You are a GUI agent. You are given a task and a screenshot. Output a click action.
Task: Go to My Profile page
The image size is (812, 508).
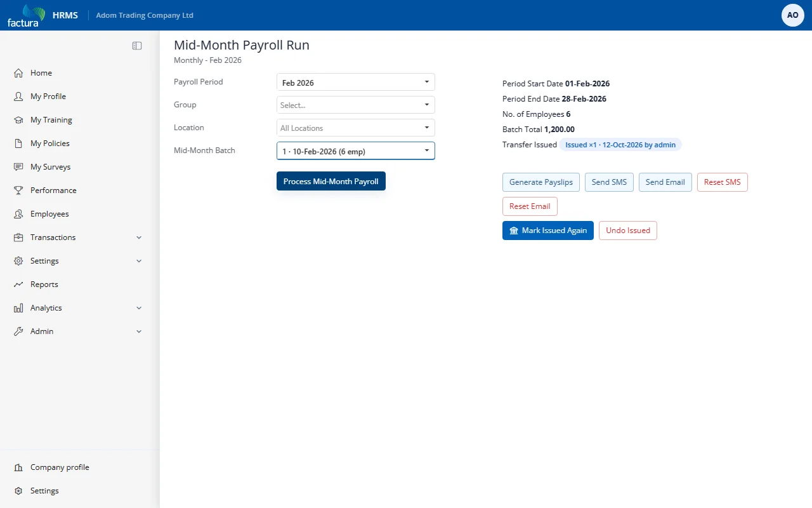pos(48,97)
